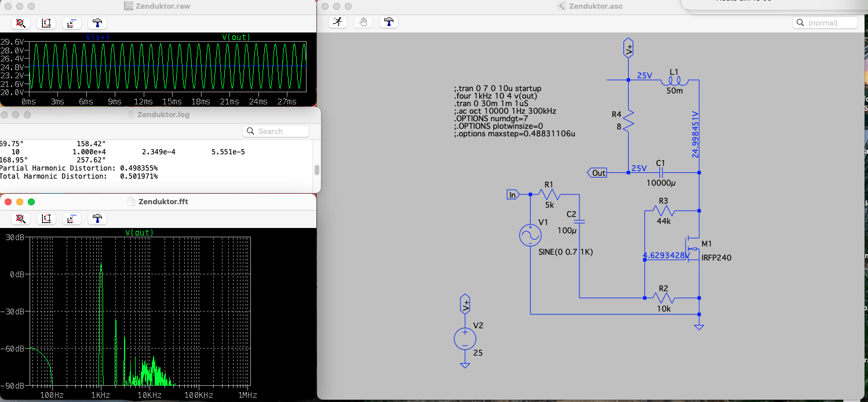Click the '10000µ' capacitor value
Image resolution: width=868 pixels, height=402 pixels.
662,183
